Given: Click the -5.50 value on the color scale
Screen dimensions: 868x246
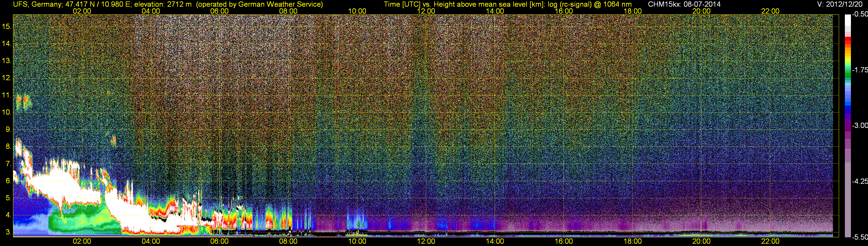Looking at the screenshot, I should click(860, 237).
